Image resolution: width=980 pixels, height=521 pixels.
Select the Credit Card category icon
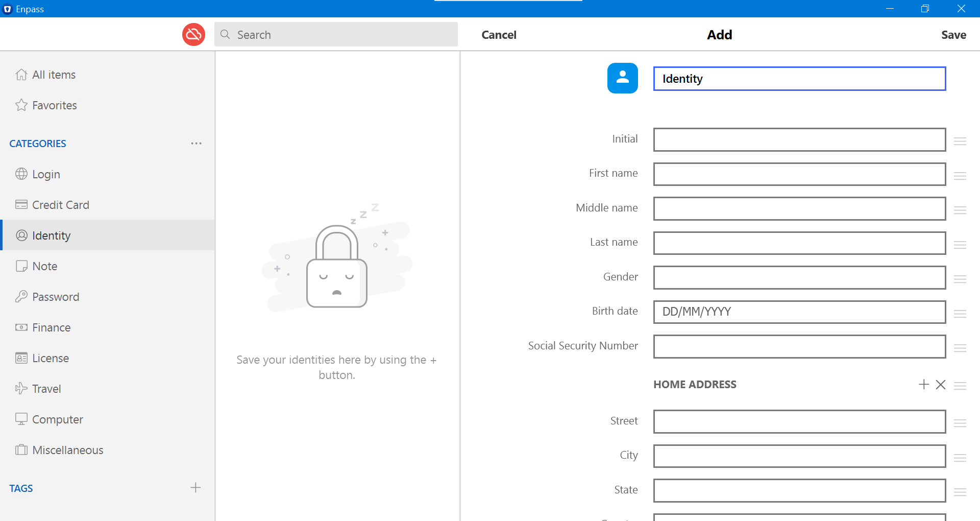(x=21, y=204)
